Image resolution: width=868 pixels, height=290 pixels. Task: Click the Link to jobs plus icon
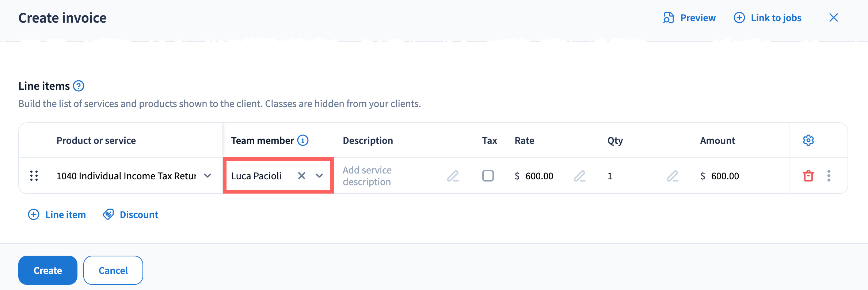pyautogui.click(x=739, y=18)
